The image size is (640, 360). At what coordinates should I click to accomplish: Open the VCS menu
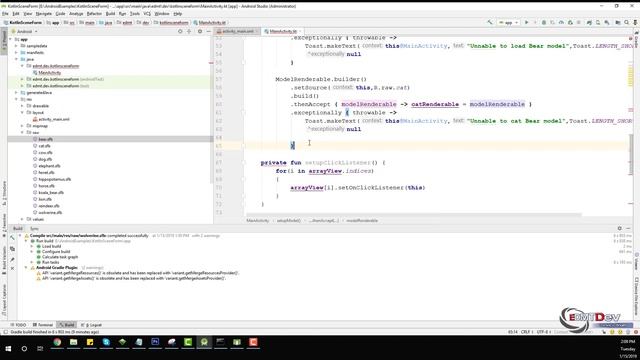tap(147, 14)
